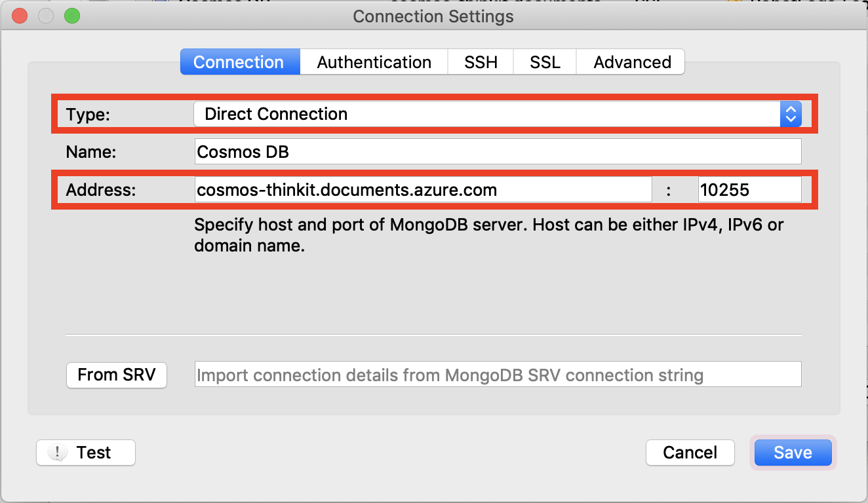Open the Type dropdown showing Direct Connection
This screenshot has height=503, width=868.
pos(498,114)
